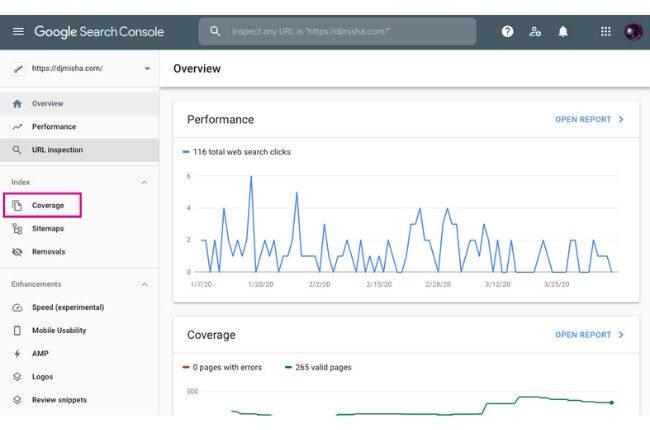Open the Help question mark icon
The height and width of the screenshot is (430, 650).
[x=507, y=32]
